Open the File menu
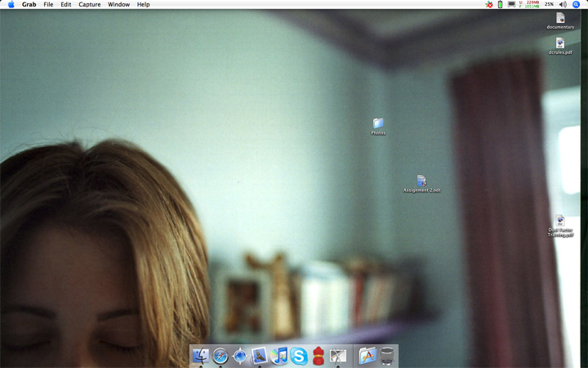 click(48, 5)
